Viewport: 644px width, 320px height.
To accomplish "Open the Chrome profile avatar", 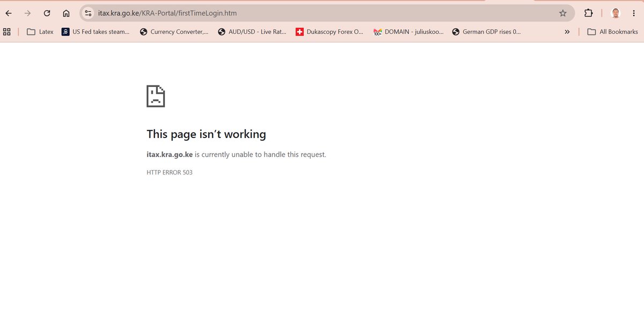I will pos(616,13).
